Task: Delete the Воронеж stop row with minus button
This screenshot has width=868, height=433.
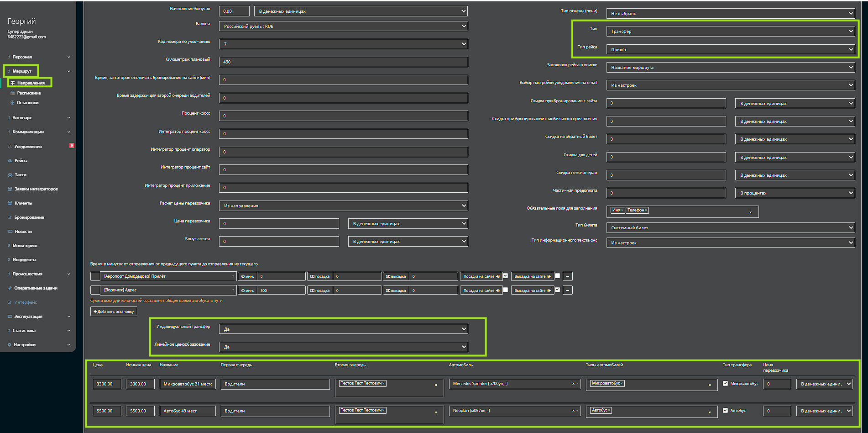Action: pyautogui.click(x=567, y=290)
